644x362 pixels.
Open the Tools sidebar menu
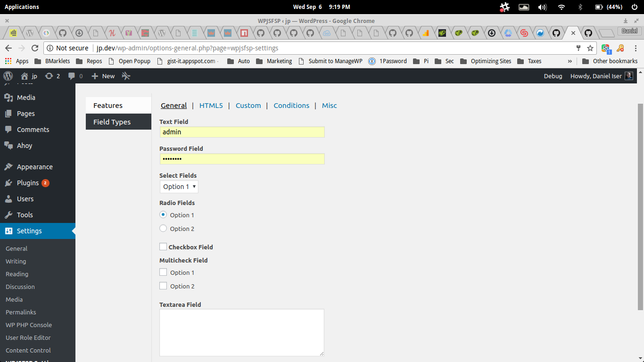click(x=38, y=215)
